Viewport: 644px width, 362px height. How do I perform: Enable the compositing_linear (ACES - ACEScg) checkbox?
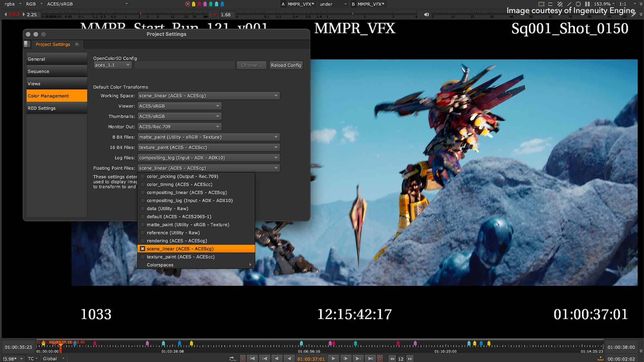pyautogui.click(x=143, y=192)
